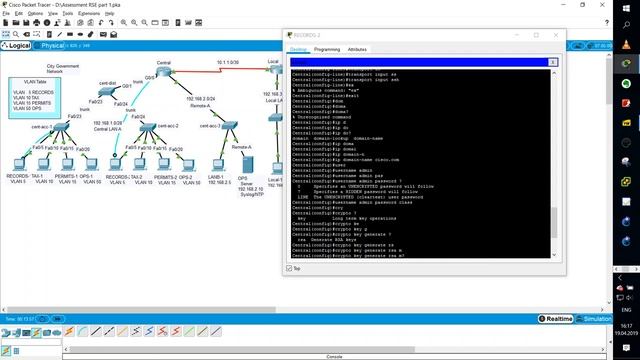Screen dimensions: 640x360
Task: Open the Options menu
Action: pos(35,13)
